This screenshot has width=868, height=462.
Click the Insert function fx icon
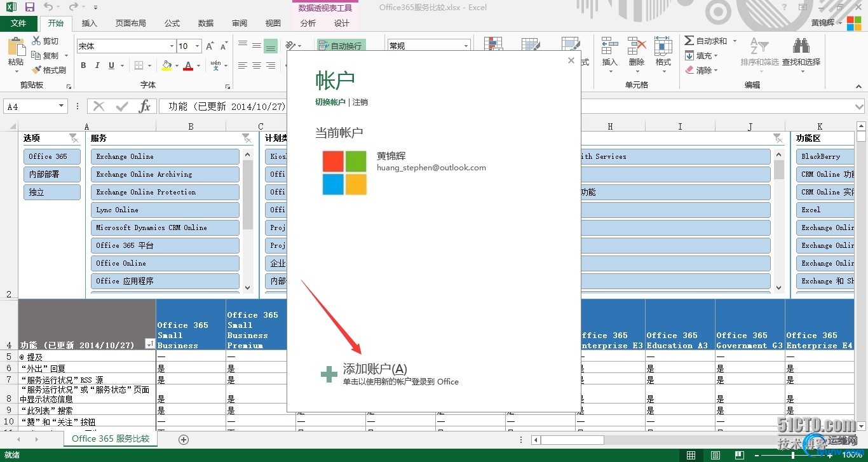click(x=145, y=106)
